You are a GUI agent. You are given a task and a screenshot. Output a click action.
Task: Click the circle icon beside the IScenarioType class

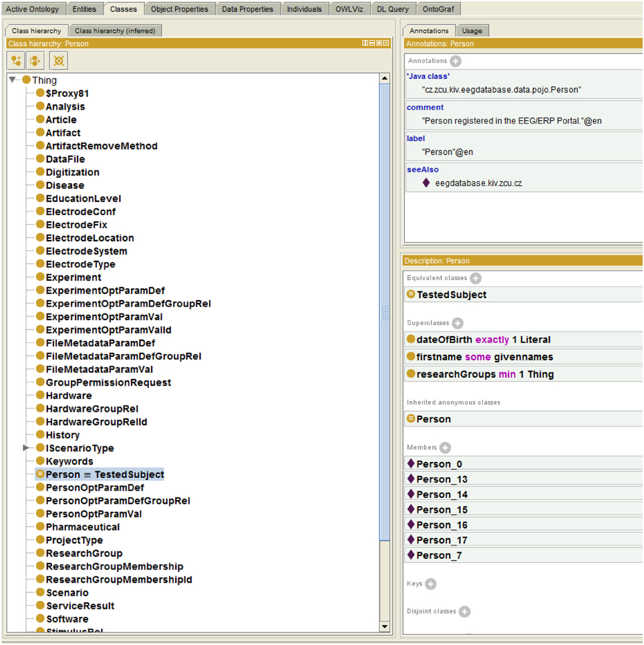pyautogui.click(x=40, y=448)
